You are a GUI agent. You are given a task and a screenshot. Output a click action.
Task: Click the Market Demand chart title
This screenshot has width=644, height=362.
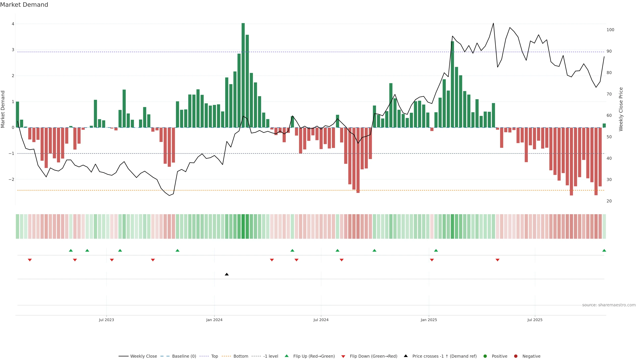(x=24, y=5)
